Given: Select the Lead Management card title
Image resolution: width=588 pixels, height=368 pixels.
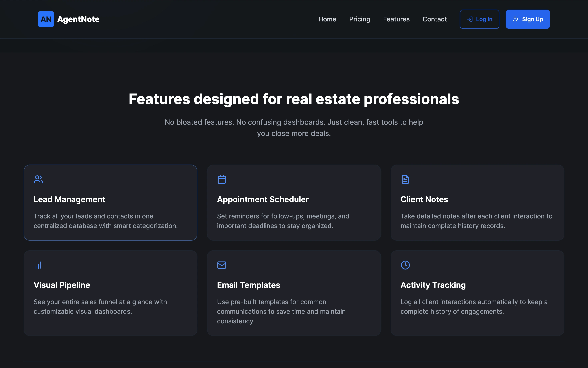Looking at the screenshot, I should click(x=69, y=199).
